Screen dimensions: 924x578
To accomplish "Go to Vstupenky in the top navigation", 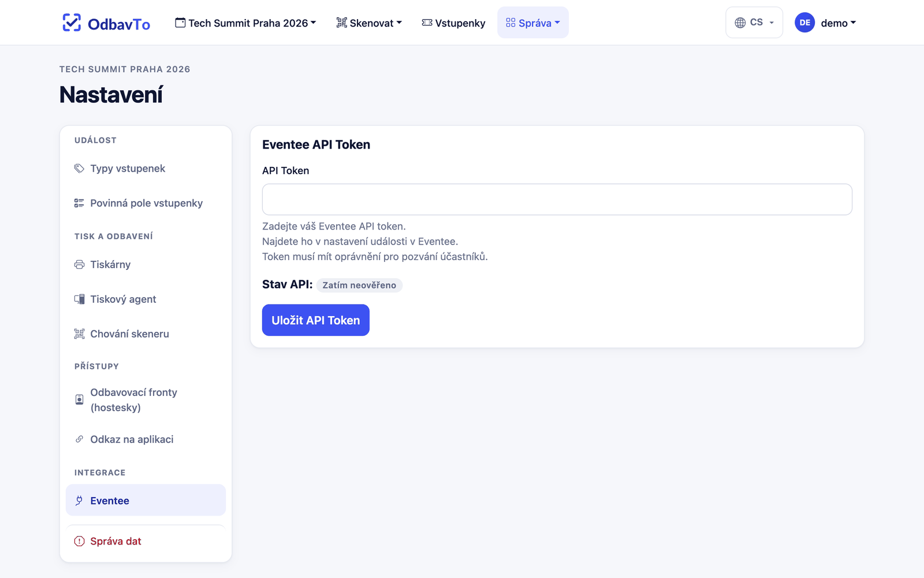I will tap(454, 23).
